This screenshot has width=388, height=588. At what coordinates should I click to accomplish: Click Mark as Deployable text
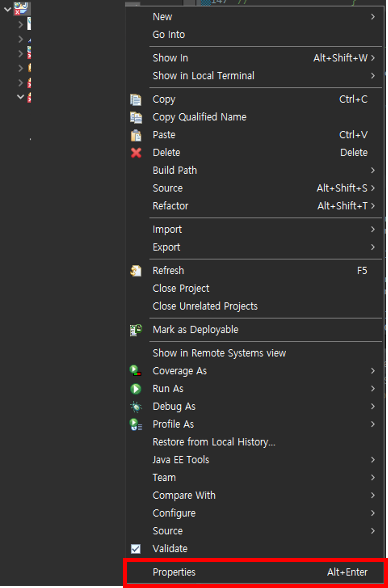coord(195,330)
